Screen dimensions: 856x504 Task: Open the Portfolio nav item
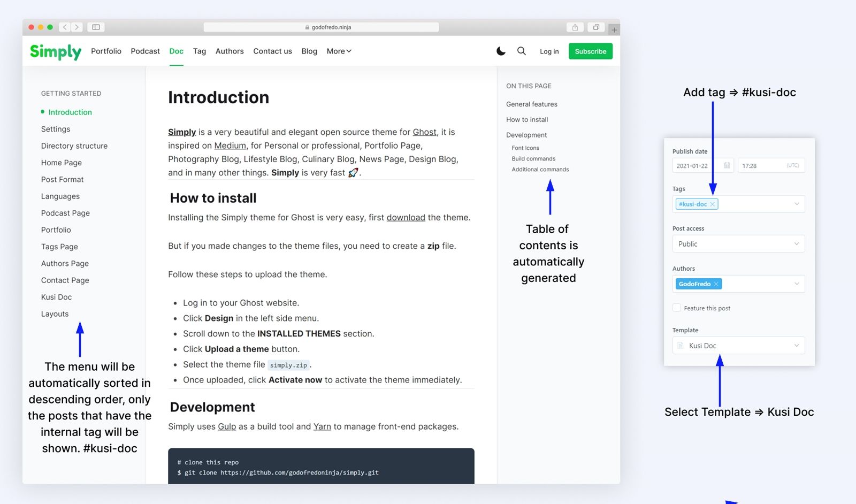point(106,51)
